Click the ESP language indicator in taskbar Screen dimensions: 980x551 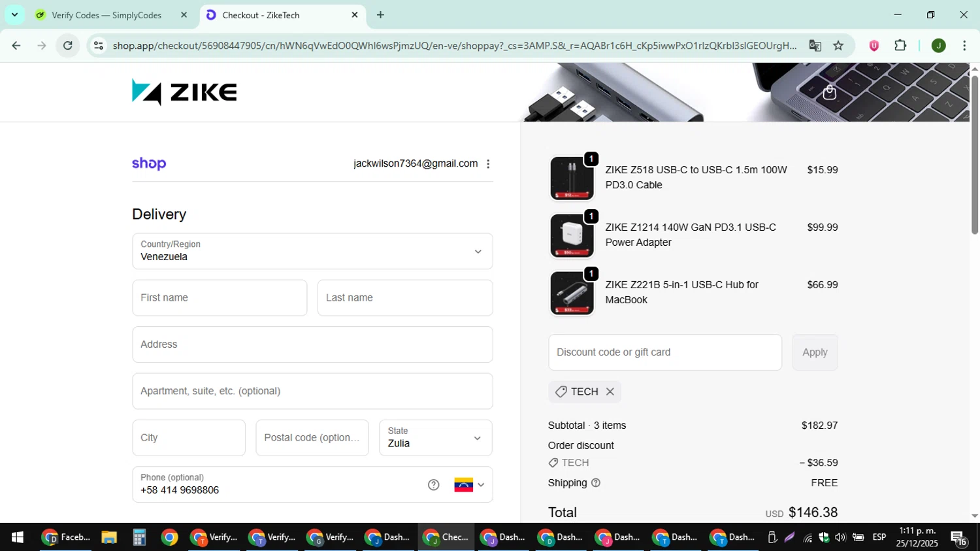879,537
